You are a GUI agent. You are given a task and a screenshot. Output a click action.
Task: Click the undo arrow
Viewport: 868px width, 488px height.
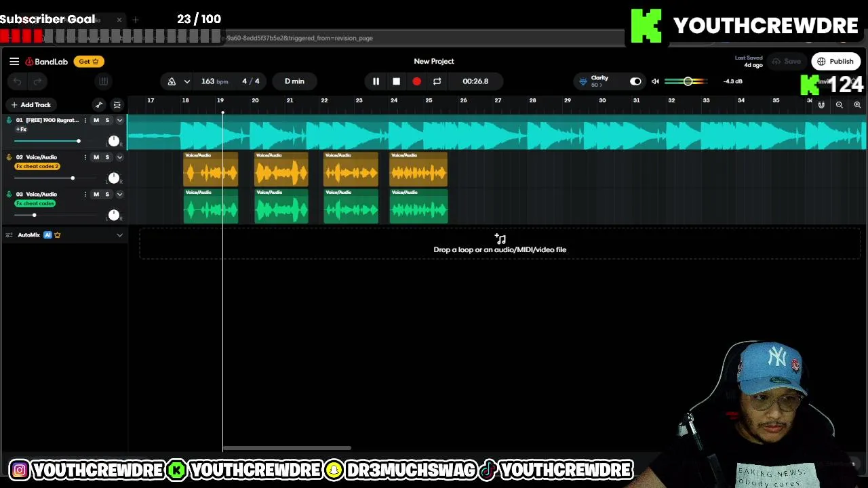[x=18, y=81]
